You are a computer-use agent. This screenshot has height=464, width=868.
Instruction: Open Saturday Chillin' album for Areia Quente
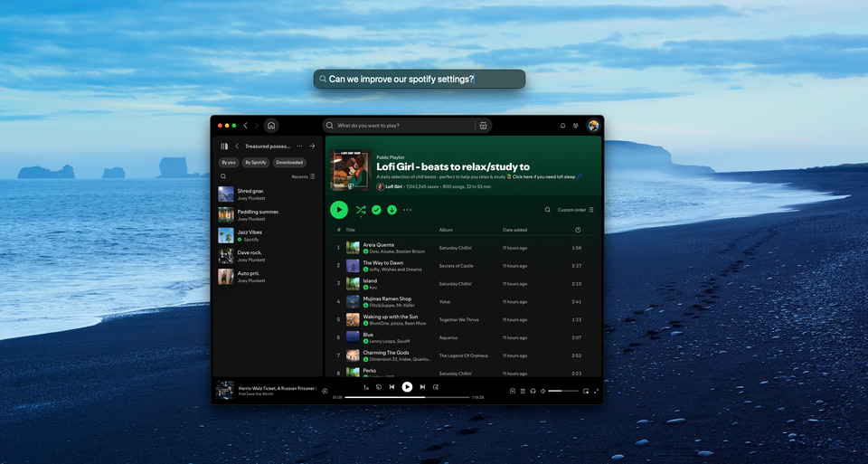456,248
